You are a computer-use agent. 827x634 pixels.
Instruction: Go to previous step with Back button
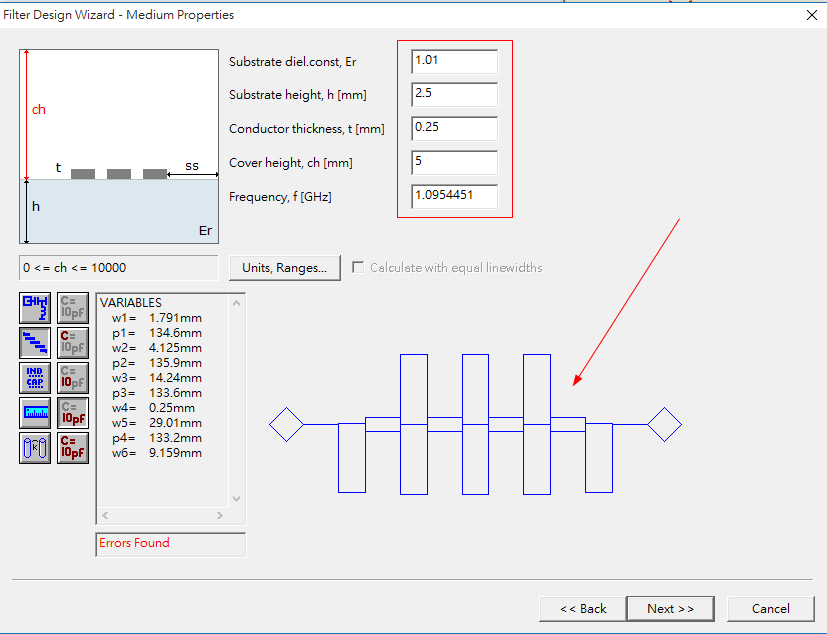coord(583,609)
